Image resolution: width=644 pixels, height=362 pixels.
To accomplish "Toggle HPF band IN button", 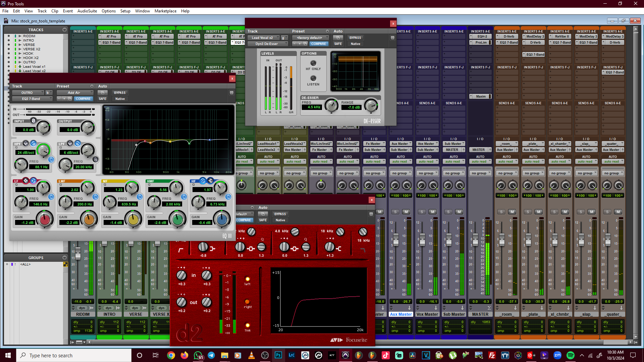I will [51, 160].
